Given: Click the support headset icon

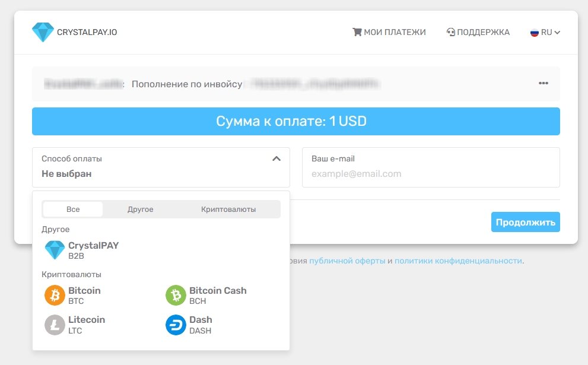Looking at the screenshot, I should tap(451, 32).
